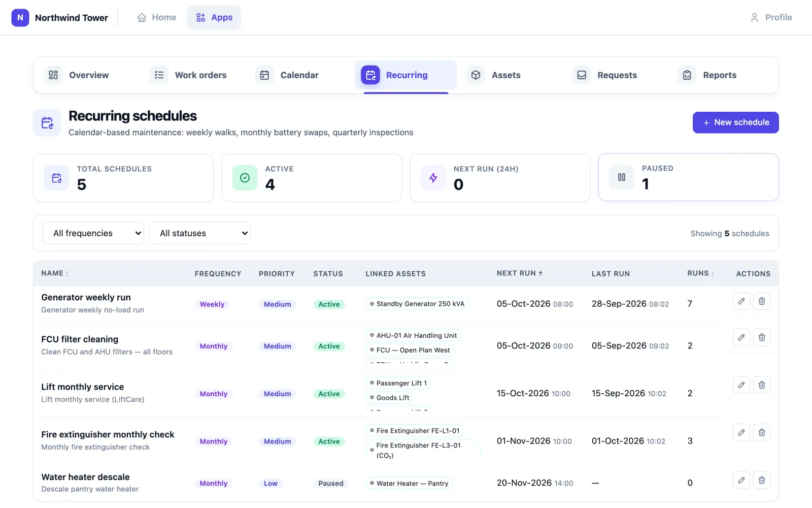Viewport: 812px width, 508px height.
Task: Go to the Assets tab
Action: coord(495,75)
